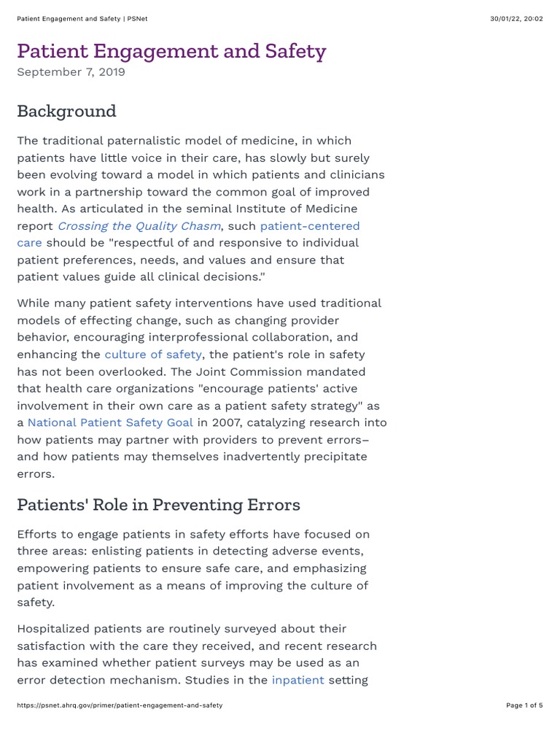The image size is (560, 747).
Task: Select the Background section heading
Action: (x=66, y=112)
